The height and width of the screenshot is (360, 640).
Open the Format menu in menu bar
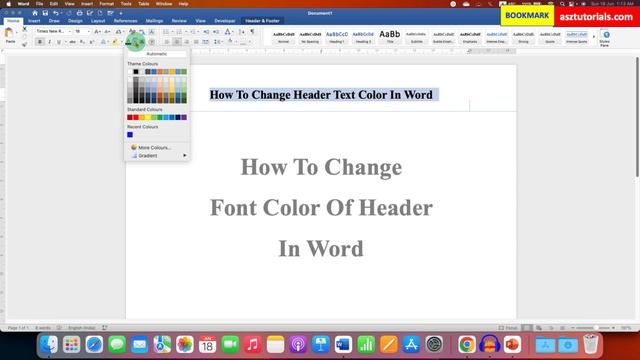coord(107,4)
